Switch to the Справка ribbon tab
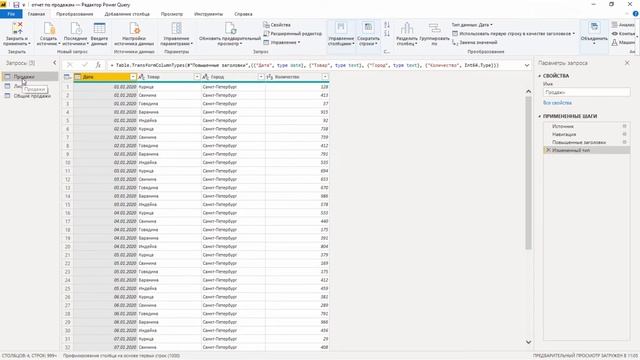This screenshot has height=360, width=640. pos(243,14)
